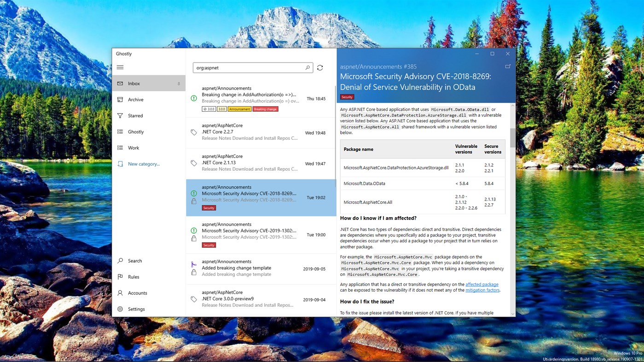Image resolution: width=644 pixels, height=362 pixels.
Task: Click tag icon on .NET Core 3.0.0-preview9
Action: click(x=194, y=299)
